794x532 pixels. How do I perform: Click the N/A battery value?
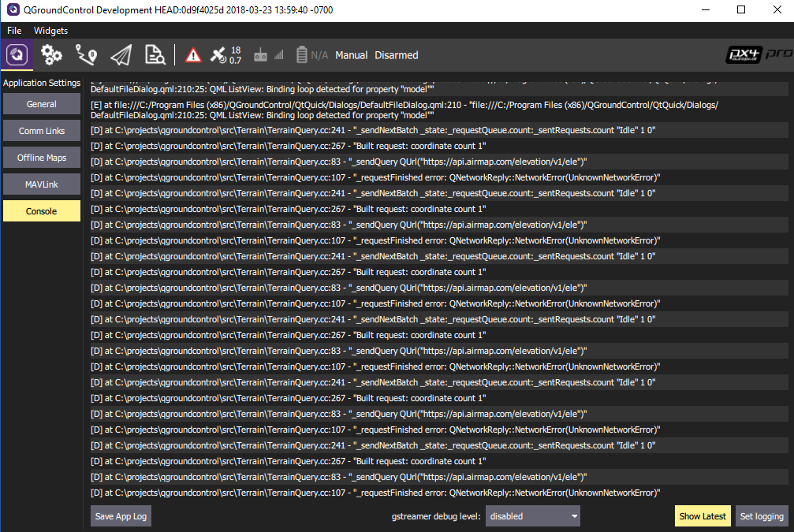click(x=319, y=55)
